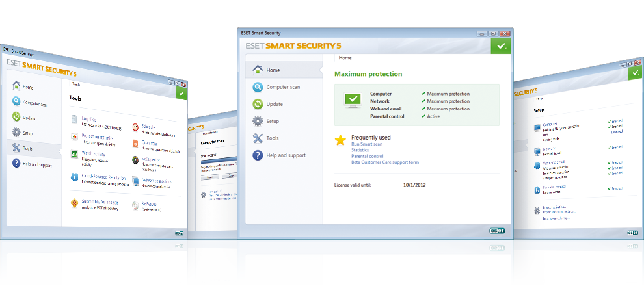Open Parental control link under Frequently used
Viewport: 644px width, 286px height.
click(x=367, y=157)
